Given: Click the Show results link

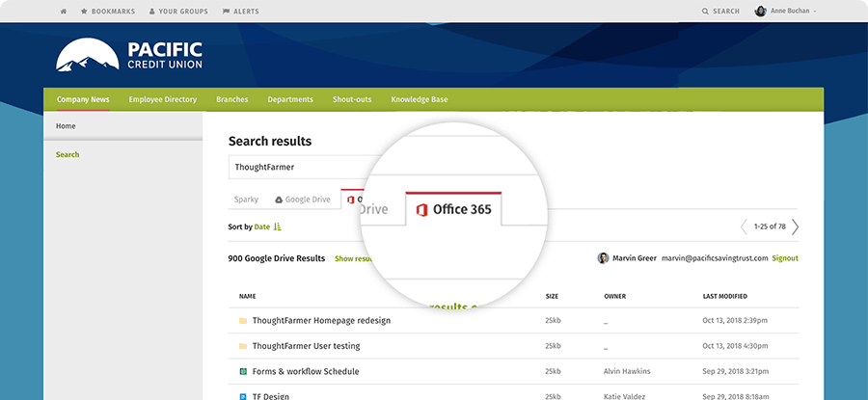Looking at the screenshot, I should pyautogui.click(x=353, y=258).
